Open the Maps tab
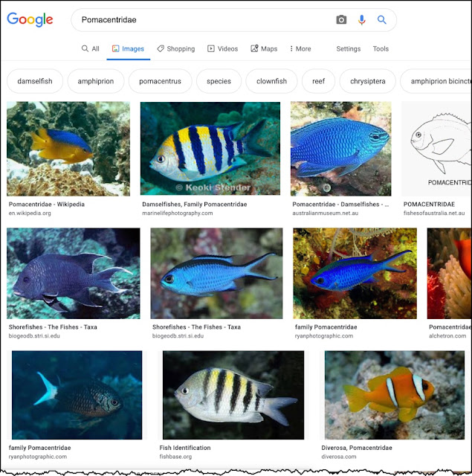472x476 pixels. pyautogui.click(x=264, y=48)
